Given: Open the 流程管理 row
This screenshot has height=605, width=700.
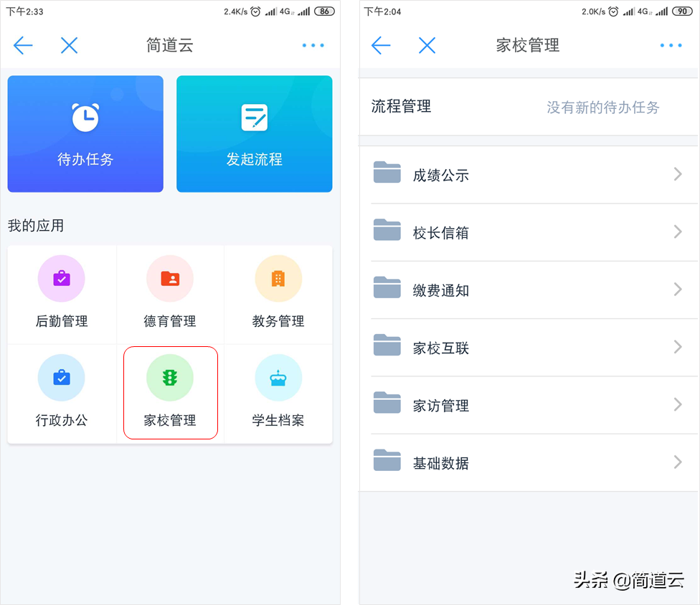Looking at the screenshot, I should pos(529,107).
